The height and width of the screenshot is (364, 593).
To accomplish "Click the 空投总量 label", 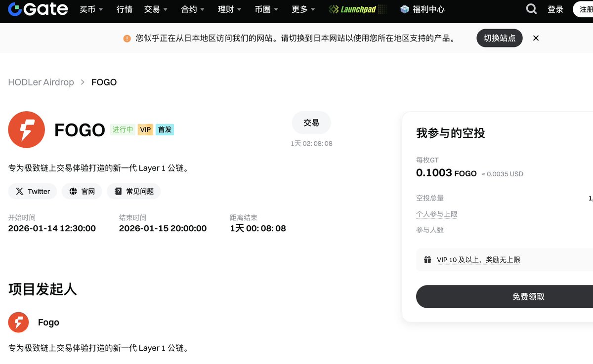I will 430,198.
